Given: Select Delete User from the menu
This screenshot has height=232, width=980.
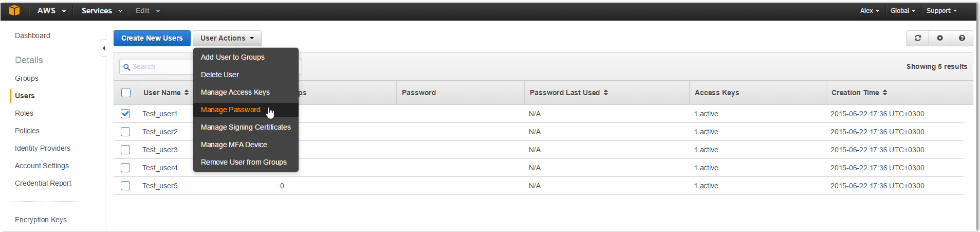Looking at the screenshot, I should click(220, 75).
